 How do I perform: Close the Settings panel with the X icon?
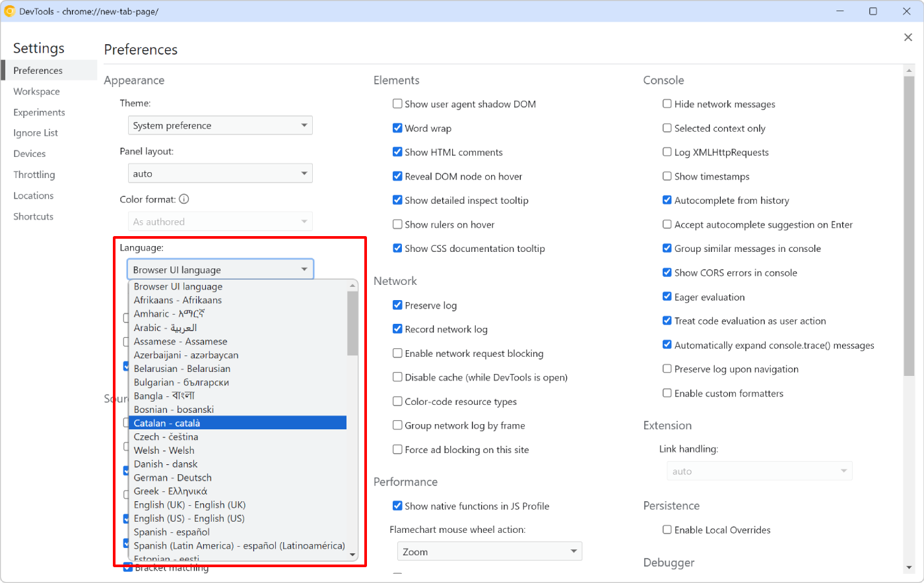908,37
